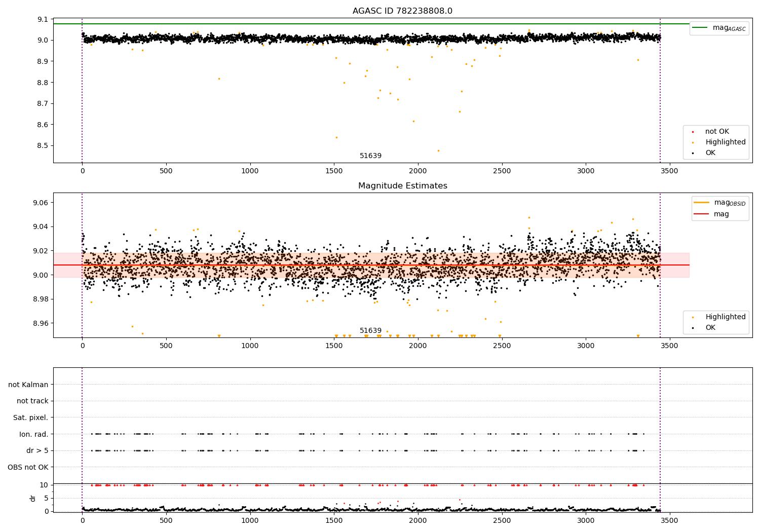This screenshot has height=532, width=760.
Task: Click the 8.9 tick on the top plot
Action: [x=43, y=61]
